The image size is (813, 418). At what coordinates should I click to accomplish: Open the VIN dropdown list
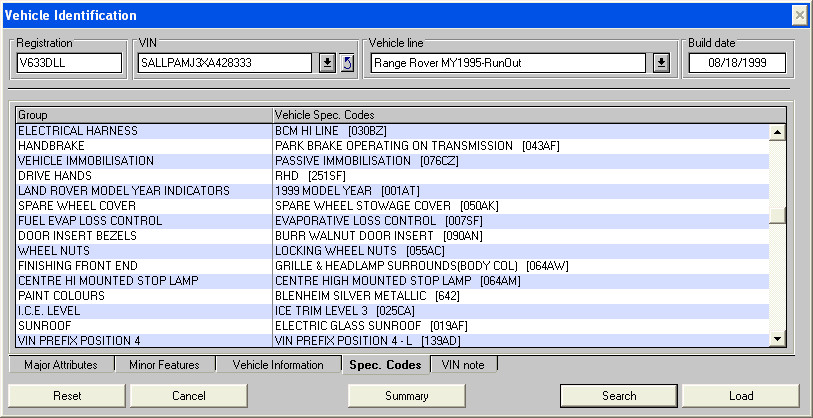[x=327, y=63]
